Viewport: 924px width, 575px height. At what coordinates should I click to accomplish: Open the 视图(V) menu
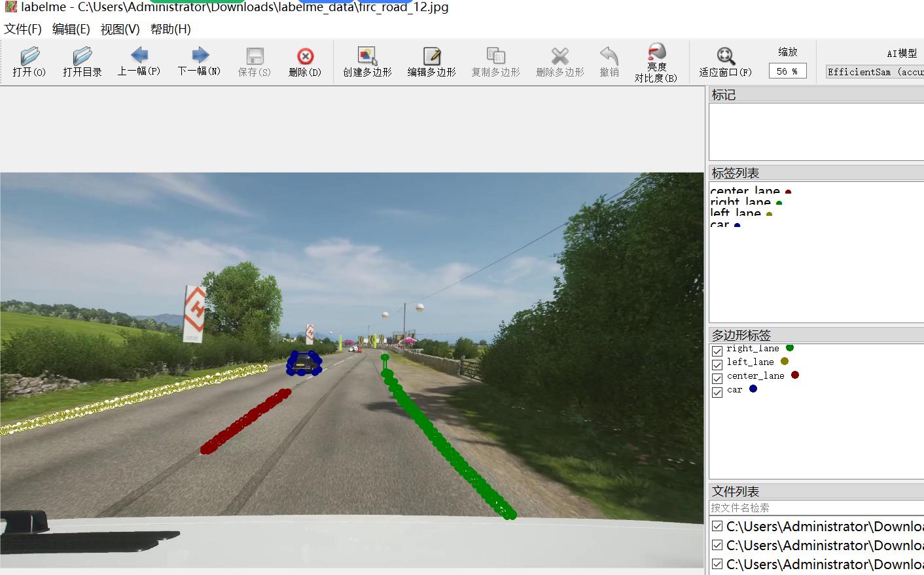point(120,29)
